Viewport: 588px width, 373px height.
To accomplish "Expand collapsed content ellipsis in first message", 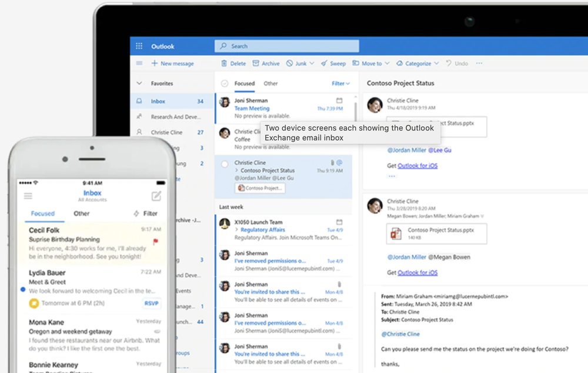I will tap(392, 176).
